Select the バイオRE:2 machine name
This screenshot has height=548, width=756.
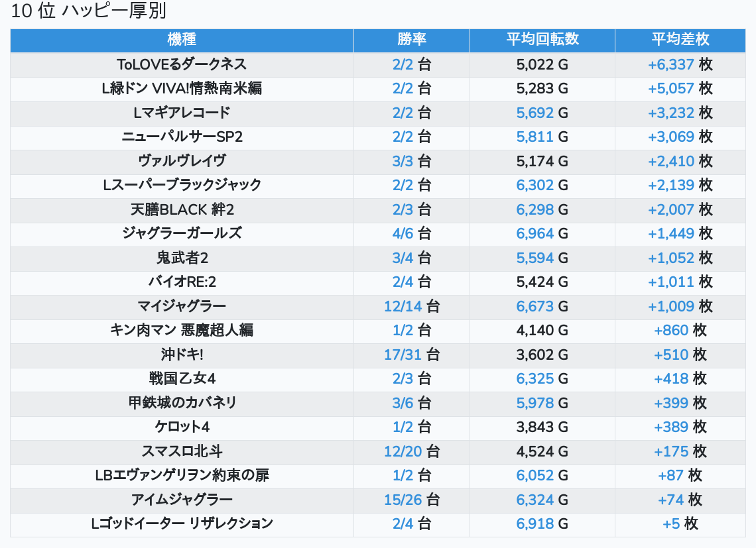[182, 282]
